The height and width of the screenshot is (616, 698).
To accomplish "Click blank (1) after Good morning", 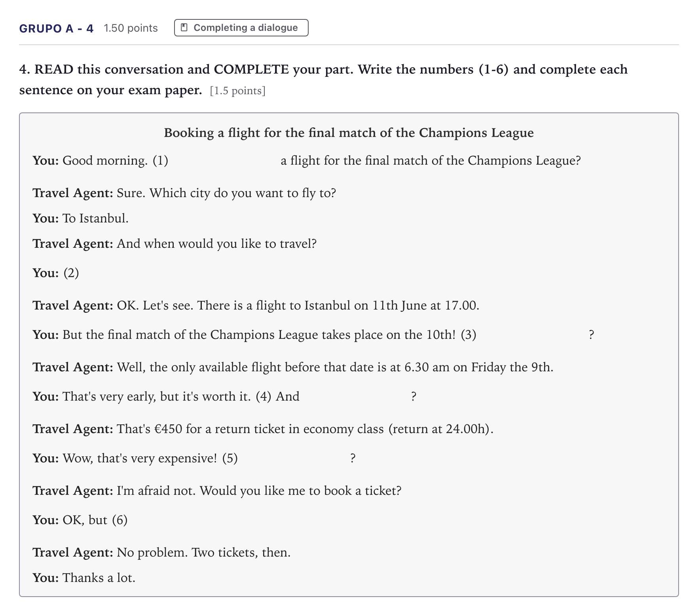I will point(224,161).
